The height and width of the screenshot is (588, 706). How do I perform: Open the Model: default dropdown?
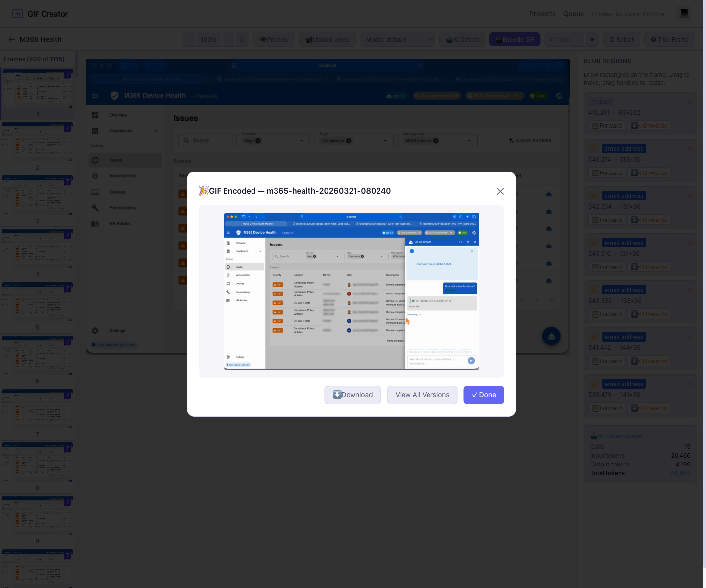pos(397,39)
